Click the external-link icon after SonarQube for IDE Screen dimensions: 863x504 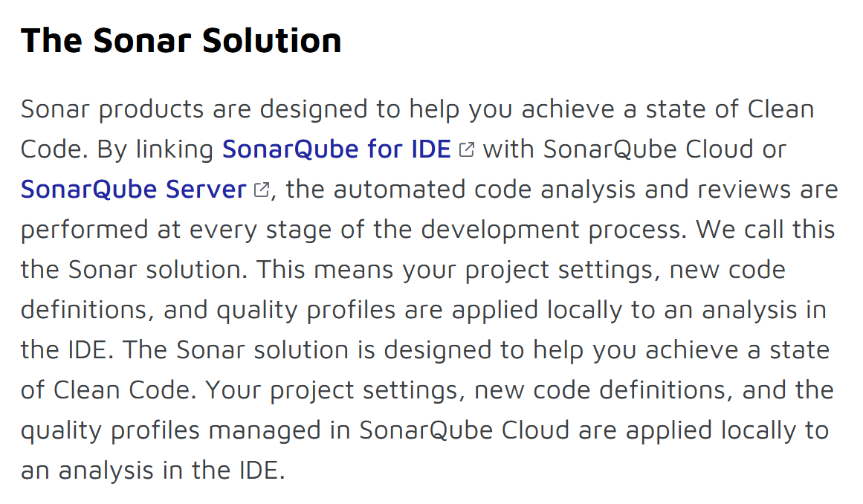[467, 149]
